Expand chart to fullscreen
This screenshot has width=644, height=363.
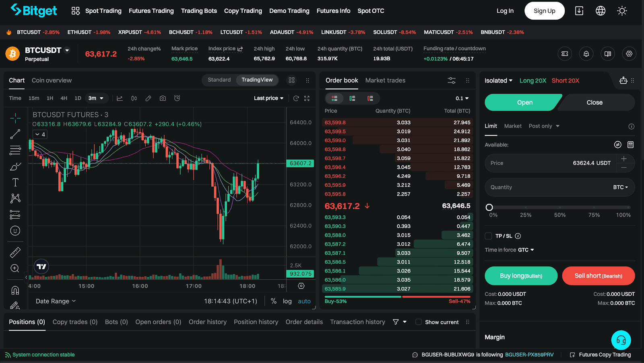[307, 98]
